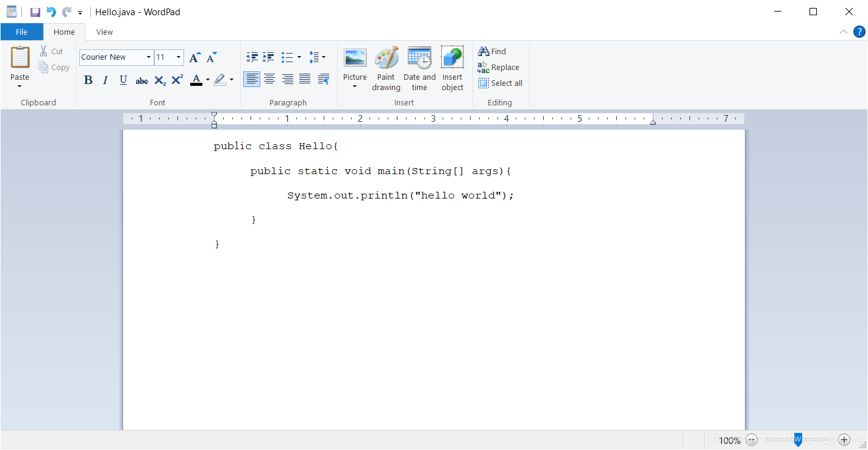Click the "public static void main" line

(380, 171)
